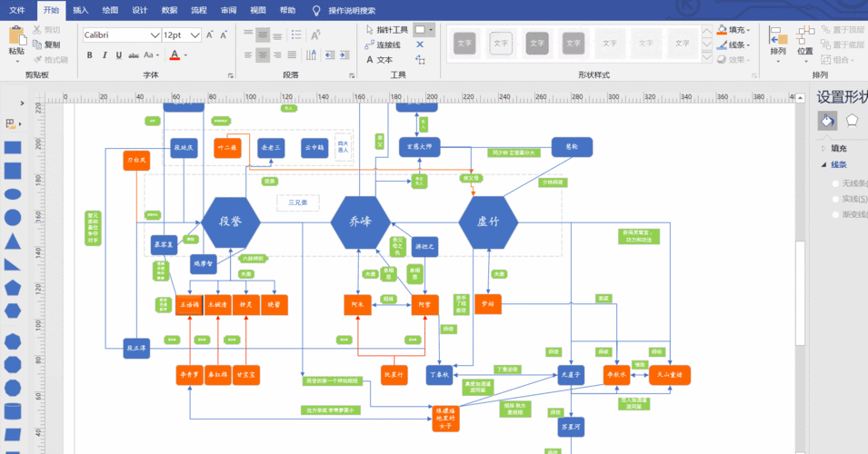Open the 插入 ribbon tab
Screen dimensions: 868x454
pyautogui.click(x=81, y=10)
